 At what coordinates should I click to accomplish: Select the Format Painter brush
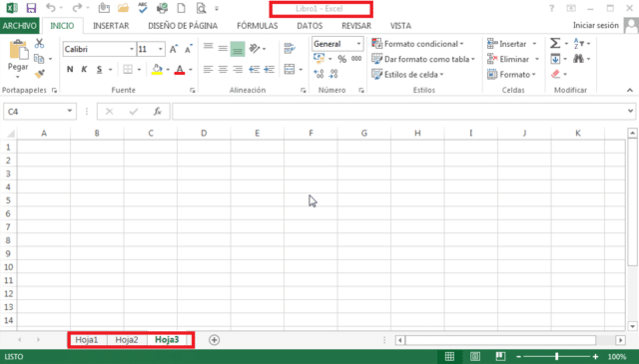point(40,74)
